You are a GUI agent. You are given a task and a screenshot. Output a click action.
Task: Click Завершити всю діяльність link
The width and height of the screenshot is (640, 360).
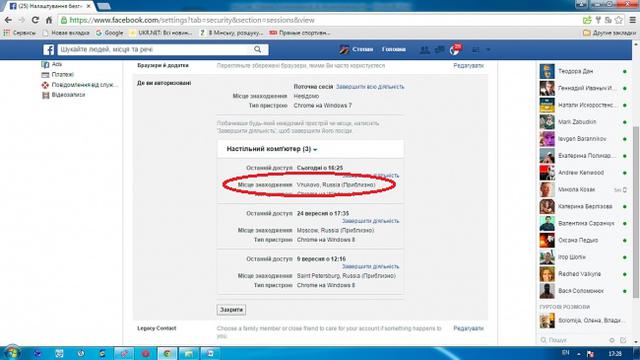click(x=370, y=87)
